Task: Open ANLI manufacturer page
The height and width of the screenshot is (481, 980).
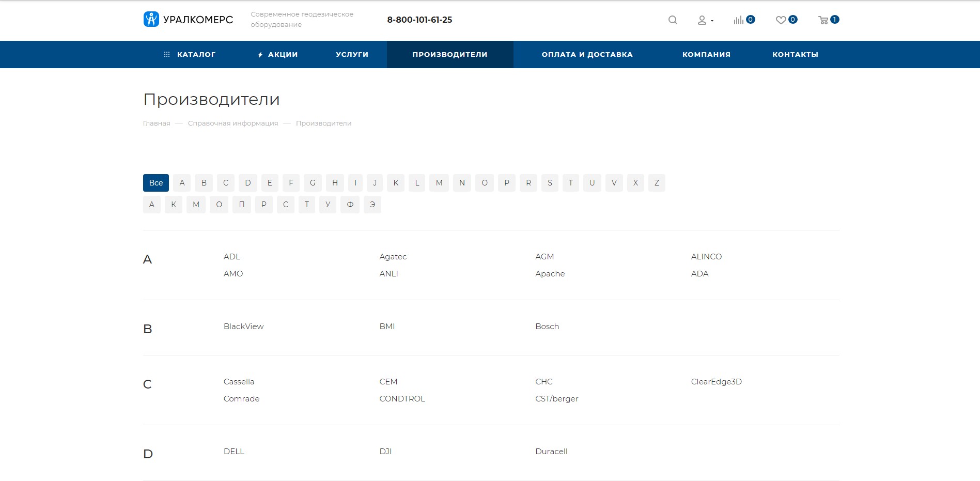Action: (x=388, y=274)
